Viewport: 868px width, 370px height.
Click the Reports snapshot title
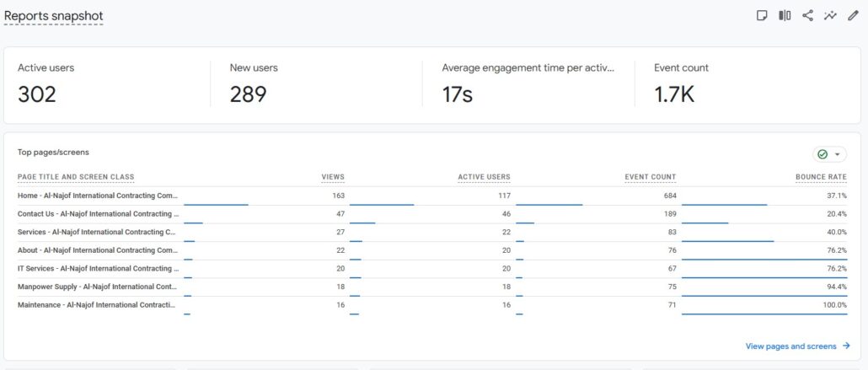[54, 16]
